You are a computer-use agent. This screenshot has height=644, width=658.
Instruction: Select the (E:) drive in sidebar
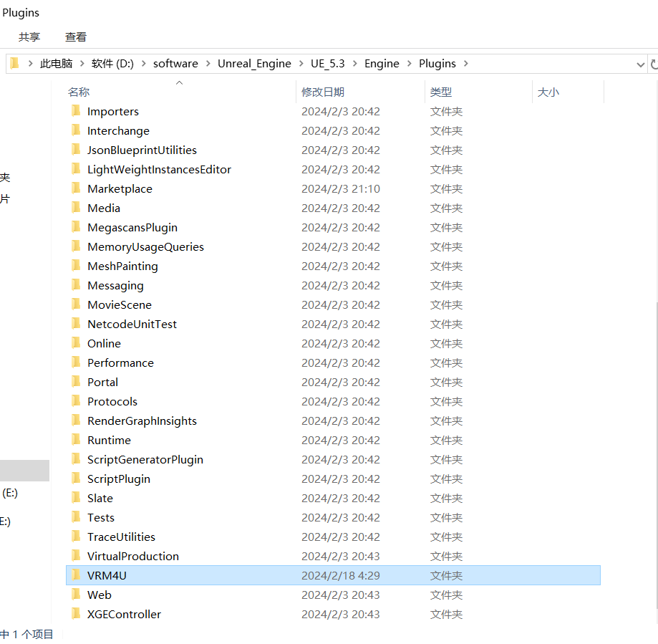tap(9, 493)
